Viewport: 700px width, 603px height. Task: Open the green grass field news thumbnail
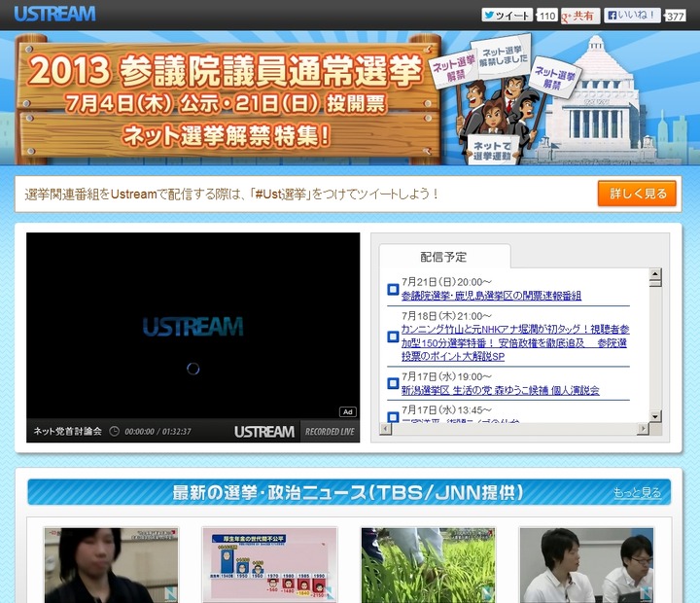pos(428,565)
